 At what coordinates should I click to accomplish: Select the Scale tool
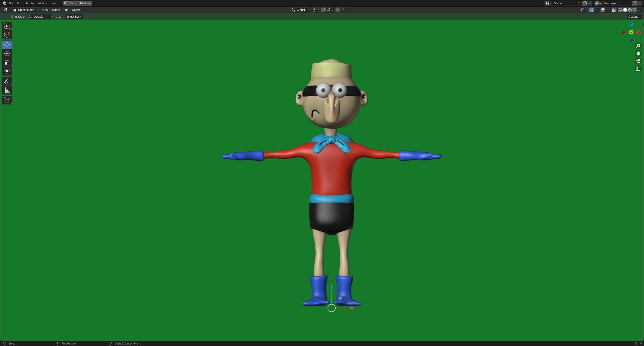coord(7,62)
